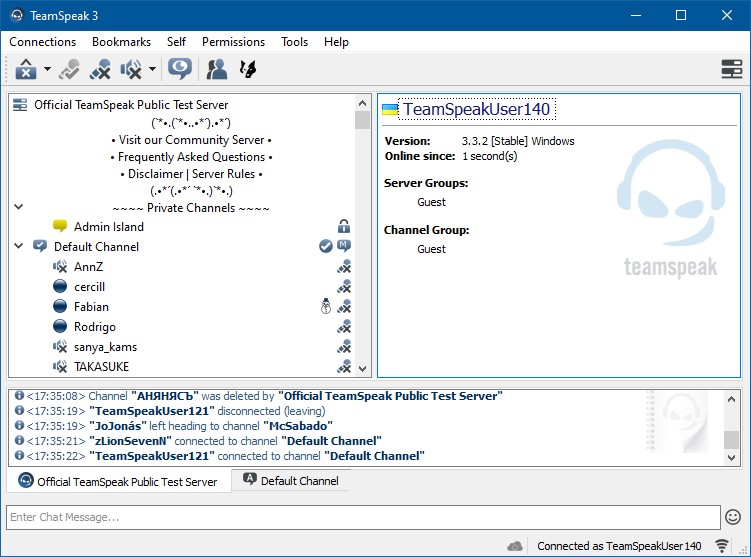Click Fabian's muted microphone icon on right
The height and width of the screenshot is (557, 751).
[344, 307]
